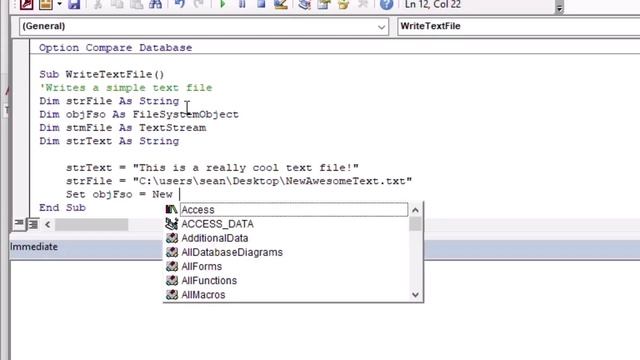Click the Paste toolbar icon
Image resolution: width=640 pixels, height=360 pixels.
pyautogui.click(x=136, y=4)
